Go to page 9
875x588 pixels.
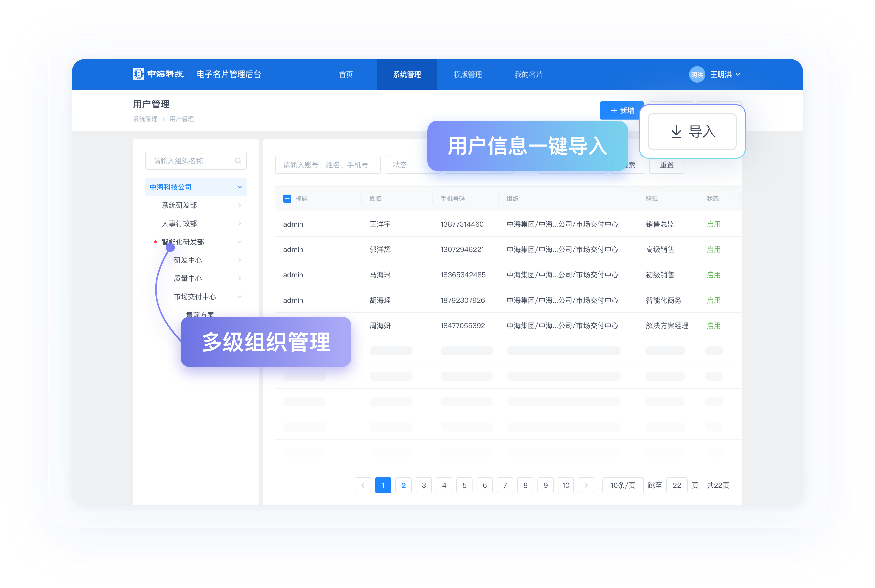point(545,485)
